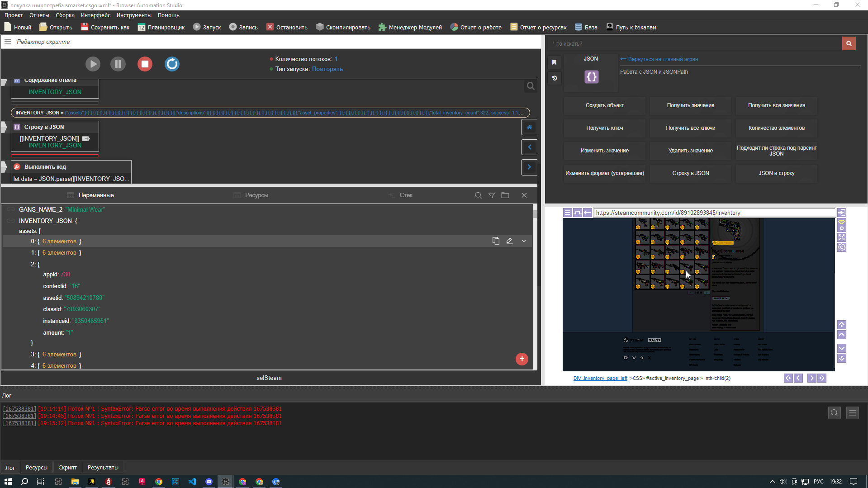
Task: Change the run type Повторять option
Action: (327, 69)
